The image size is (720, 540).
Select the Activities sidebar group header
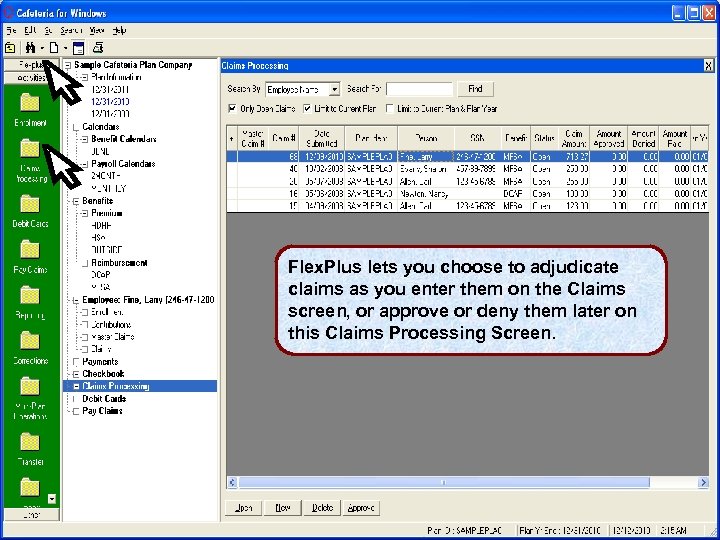pos(31,78)
